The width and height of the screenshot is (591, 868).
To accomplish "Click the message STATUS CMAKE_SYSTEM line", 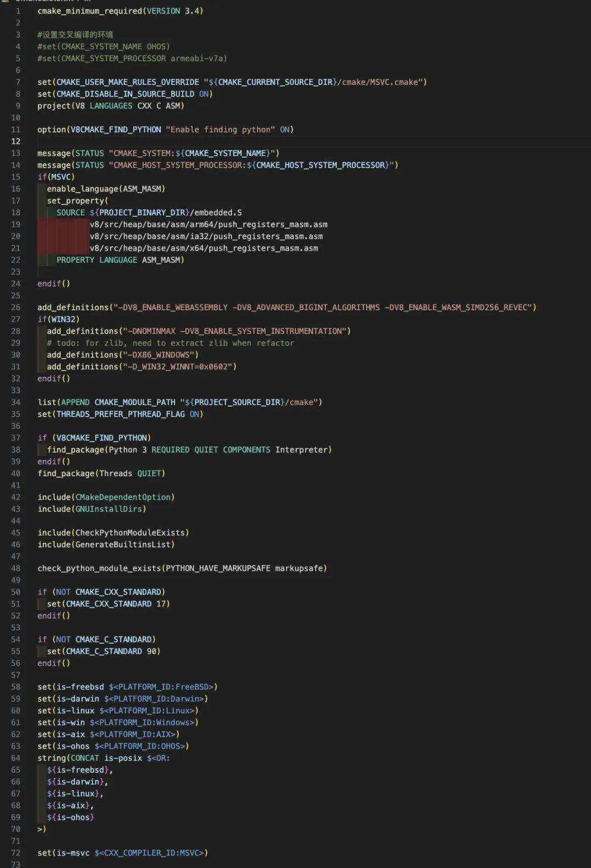I will (x=158, y=153).
